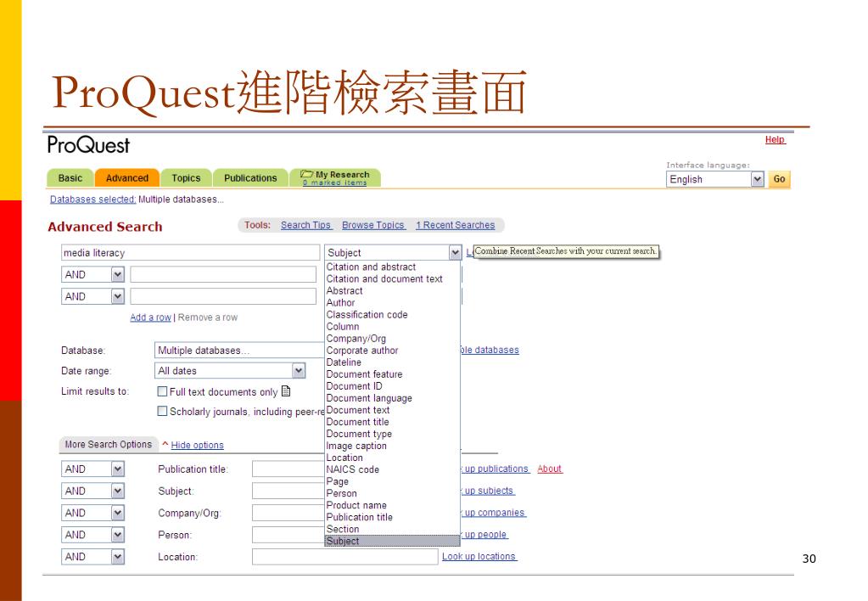Open the Topics tab
The image size is (868, 601).
[x=186, y=177]
